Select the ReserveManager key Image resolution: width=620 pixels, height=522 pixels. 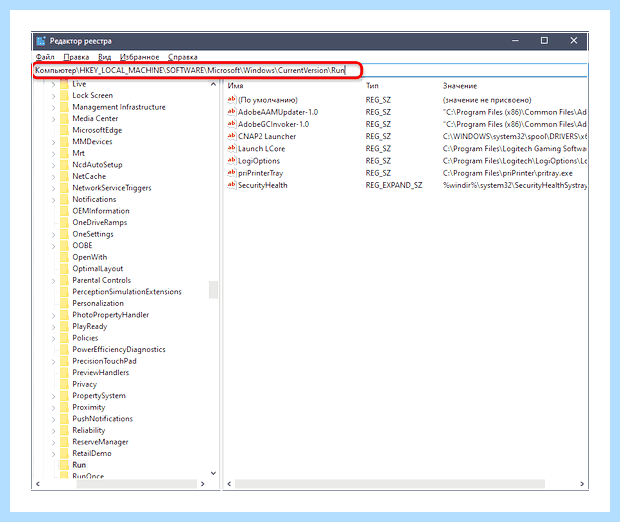100,442
